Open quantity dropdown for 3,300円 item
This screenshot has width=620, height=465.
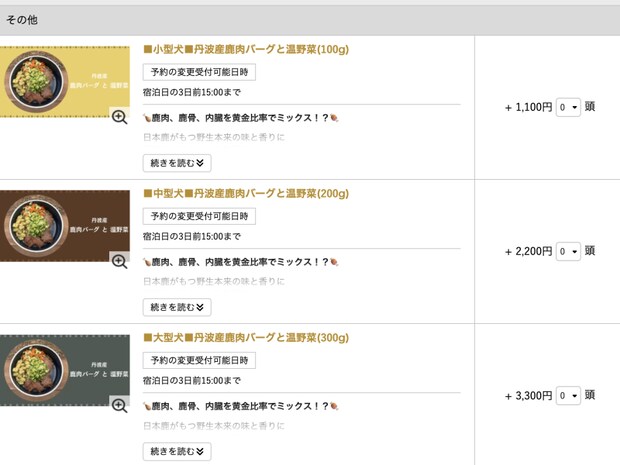568,396
